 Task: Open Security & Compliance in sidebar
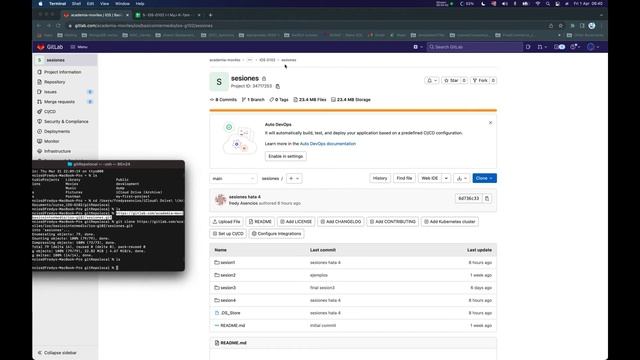click(66, 122)
